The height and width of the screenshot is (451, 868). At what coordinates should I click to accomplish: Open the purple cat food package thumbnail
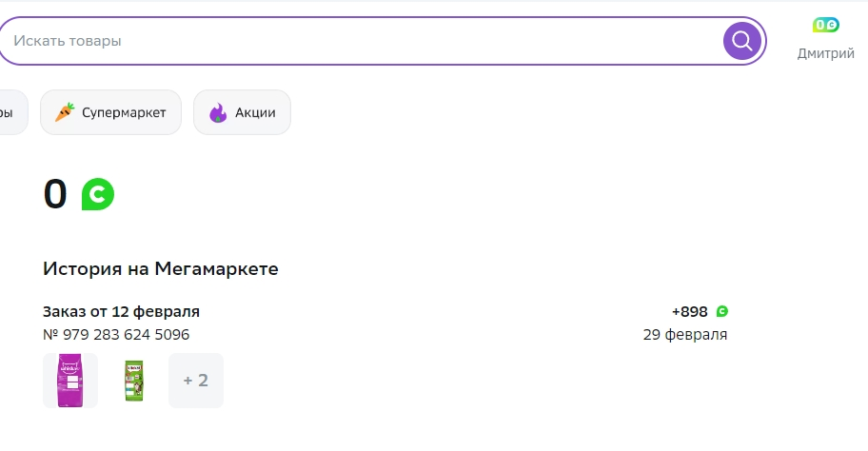pyautogui.click(x=70, y=381)
